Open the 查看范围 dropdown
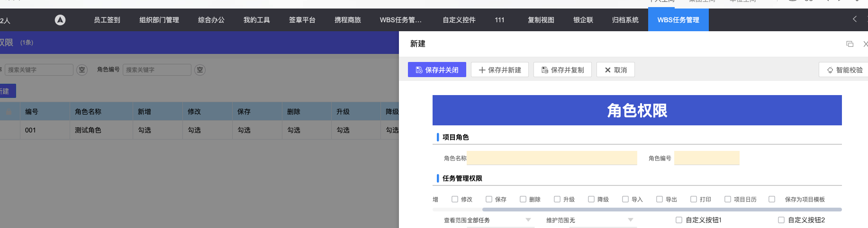The width and height of the screenshot is (868, 228). click(x=528, y=220)
